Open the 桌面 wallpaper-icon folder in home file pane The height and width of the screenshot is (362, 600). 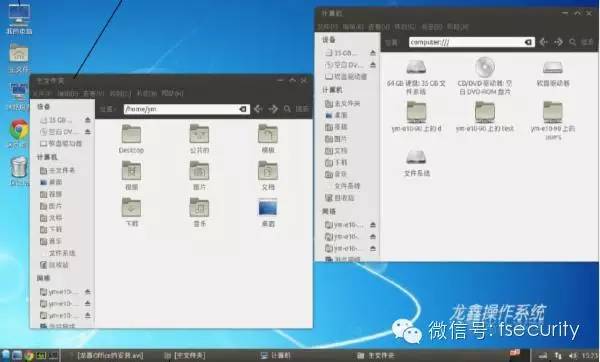click(x=268, y=213)
